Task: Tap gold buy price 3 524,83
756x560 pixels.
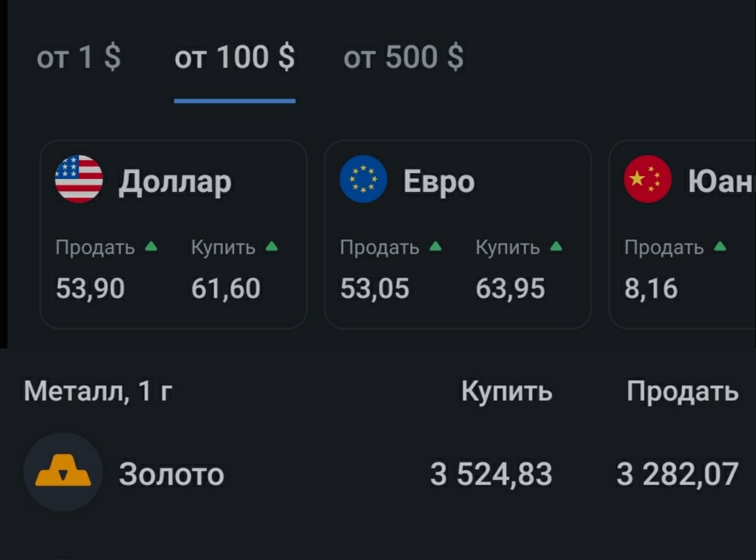Action: tap(491, 474)
